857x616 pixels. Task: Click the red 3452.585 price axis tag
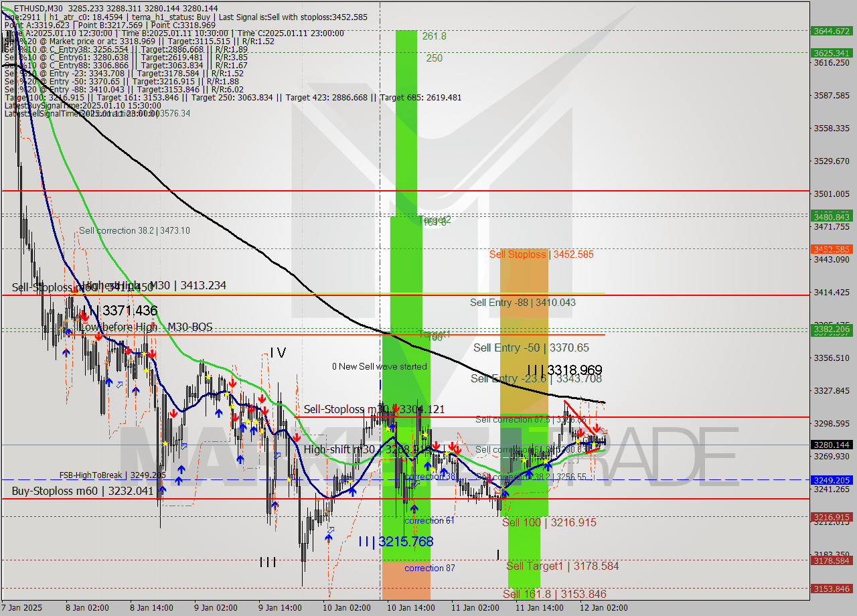[x=831, y=249]
